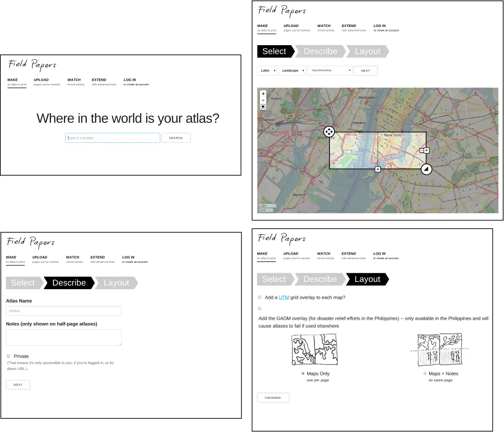Jump to Layout step from Describe page
Image resolution: width=504 pixels, height=432 pixels.
116,283
